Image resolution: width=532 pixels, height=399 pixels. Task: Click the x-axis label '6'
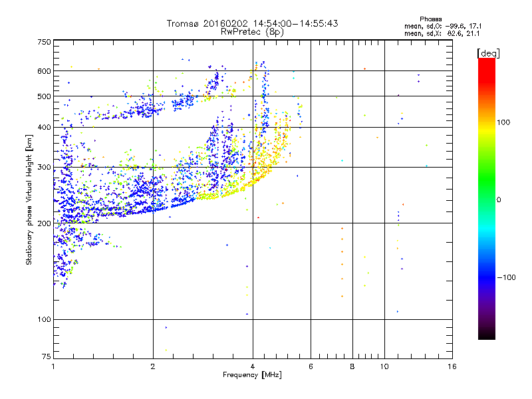(x=311, y=366)
